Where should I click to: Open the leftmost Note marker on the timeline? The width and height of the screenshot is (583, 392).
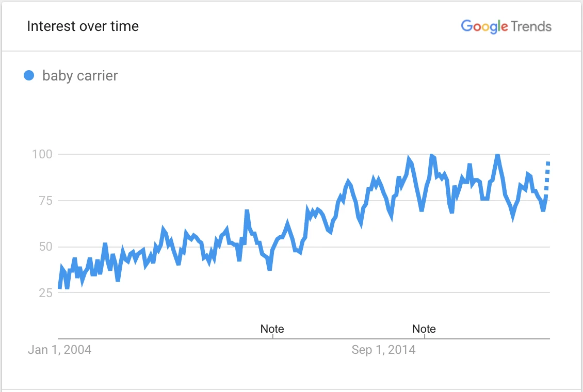coord(272,329)
